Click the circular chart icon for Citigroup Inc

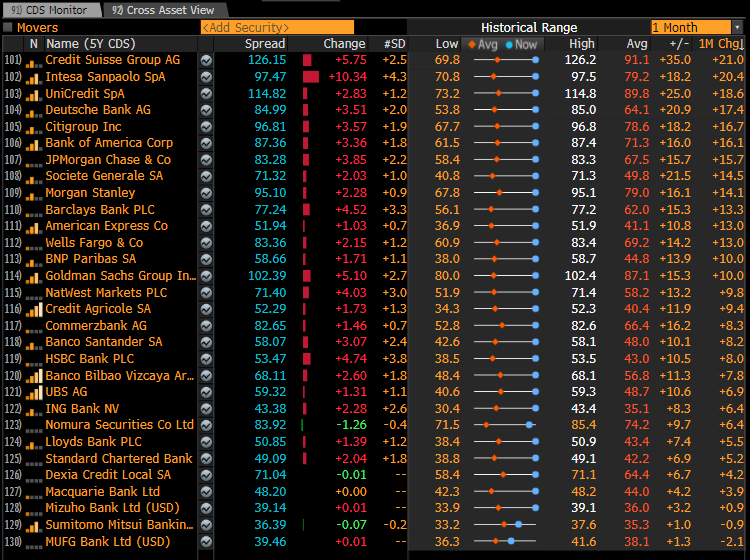click(x=206, y=127)
